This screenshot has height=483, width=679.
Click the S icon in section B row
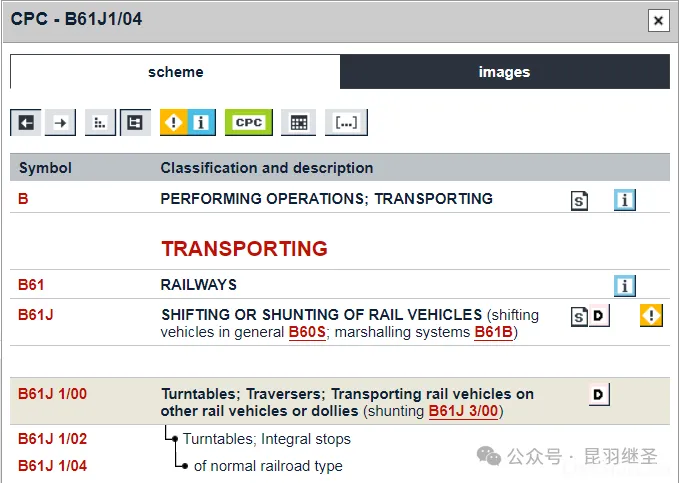(x=579, y=200)
